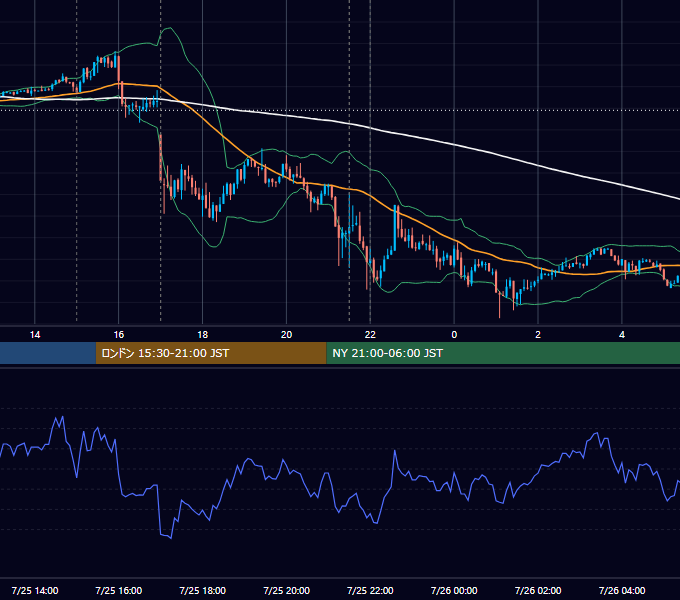680x600 pixels.
Task: Click the 7/25 20:00 time label
Action: pos(286,590)
